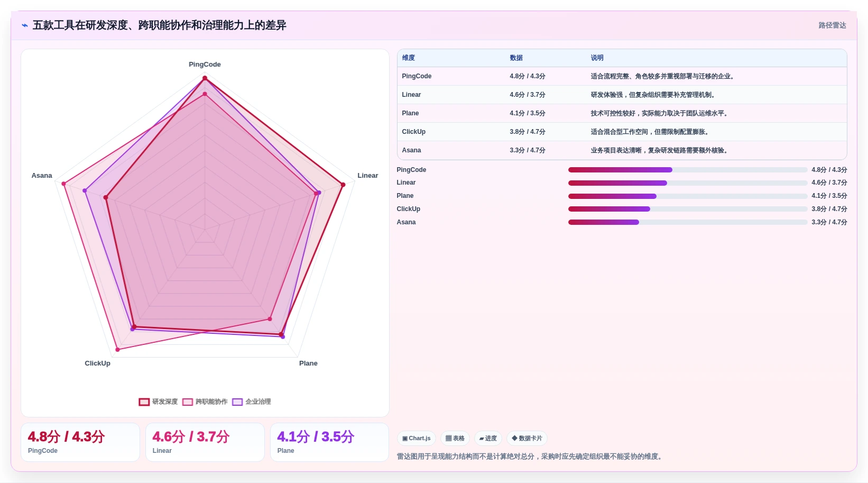Screen dimensions: 868x483
Task: Click the Linear progress bar
Action: click(688, 183)
